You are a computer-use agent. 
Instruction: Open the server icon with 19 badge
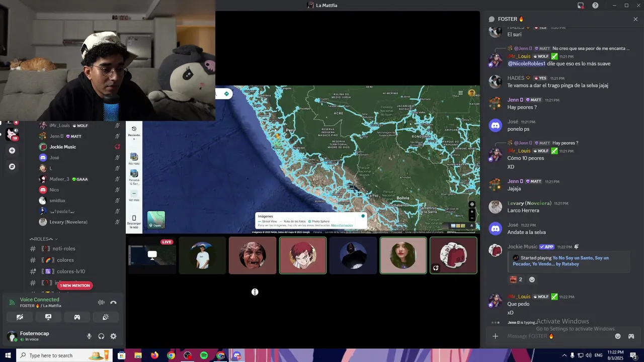(11, 134)
